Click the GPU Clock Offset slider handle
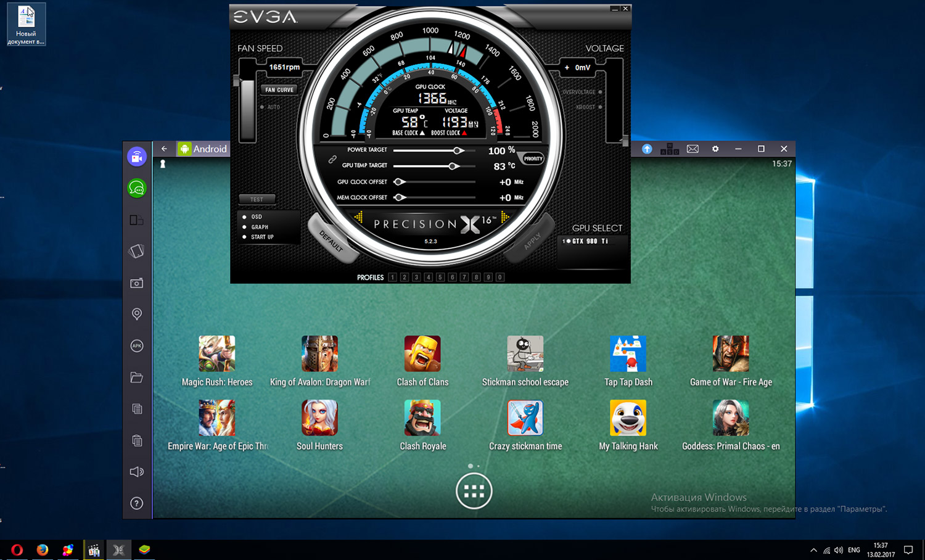This screenshot has width=925, height=560. (x=399, y=182)
